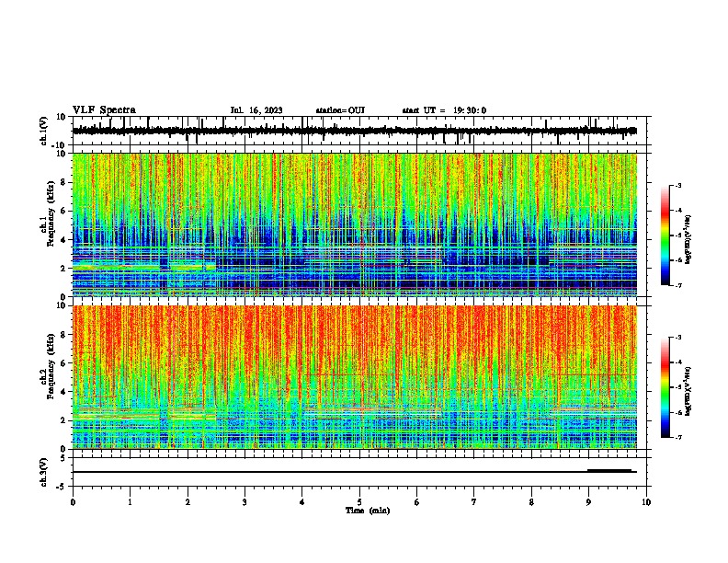Click the ch.2 color bar "log(PSD)" unit label
This screenshot has width=728, height=563.
(688, 391)
